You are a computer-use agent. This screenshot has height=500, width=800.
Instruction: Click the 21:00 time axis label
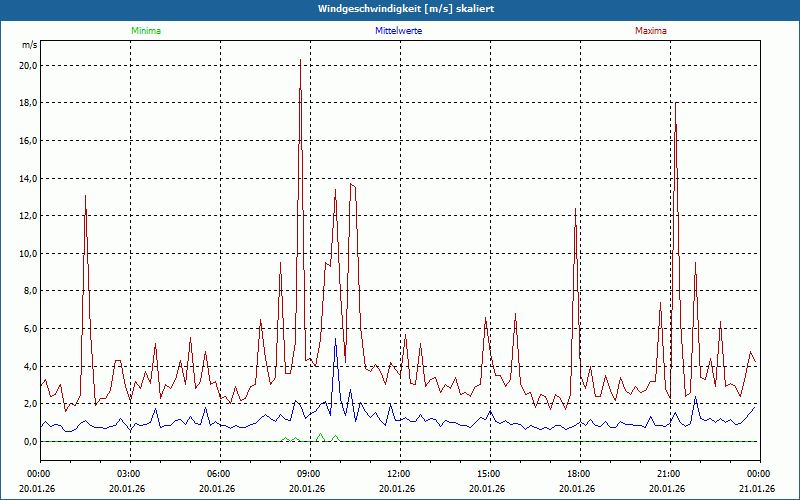pos(668,474)
